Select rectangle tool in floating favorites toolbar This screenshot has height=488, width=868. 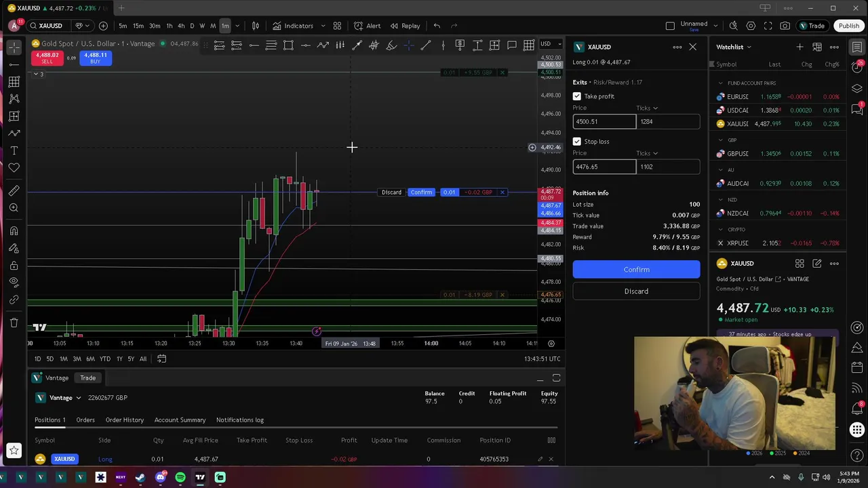(x=288, y=45)
